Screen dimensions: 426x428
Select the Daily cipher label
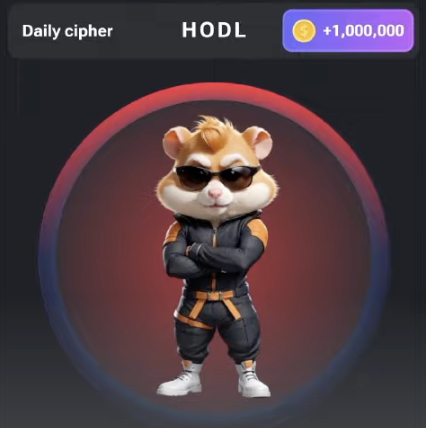pos(67,31)
